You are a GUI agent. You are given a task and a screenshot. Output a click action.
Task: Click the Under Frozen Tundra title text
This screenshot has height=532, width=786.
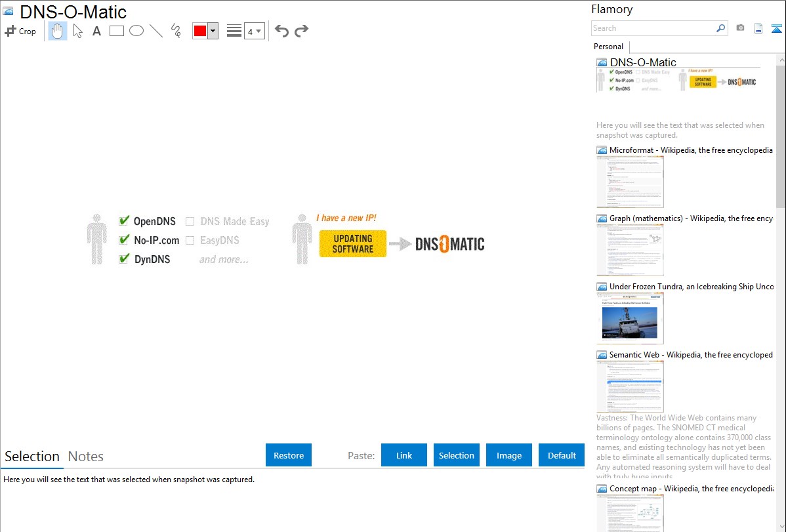(x=692, y=286)
